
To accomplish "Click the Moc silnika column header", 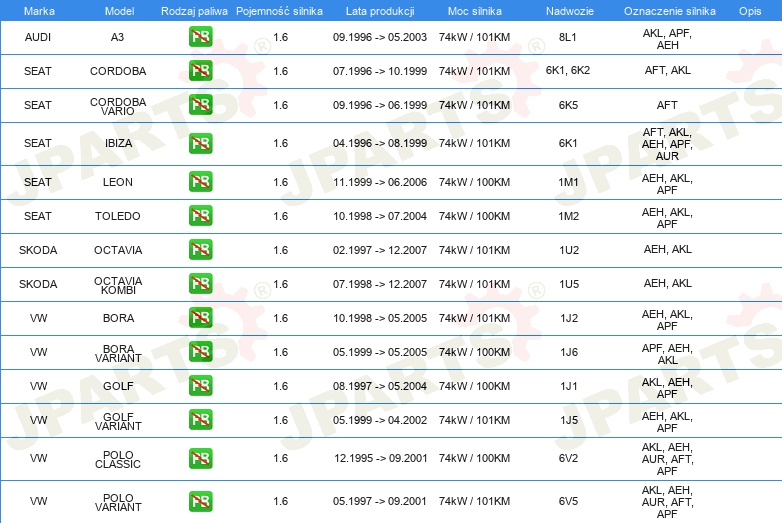I will [x=475, y=11].
